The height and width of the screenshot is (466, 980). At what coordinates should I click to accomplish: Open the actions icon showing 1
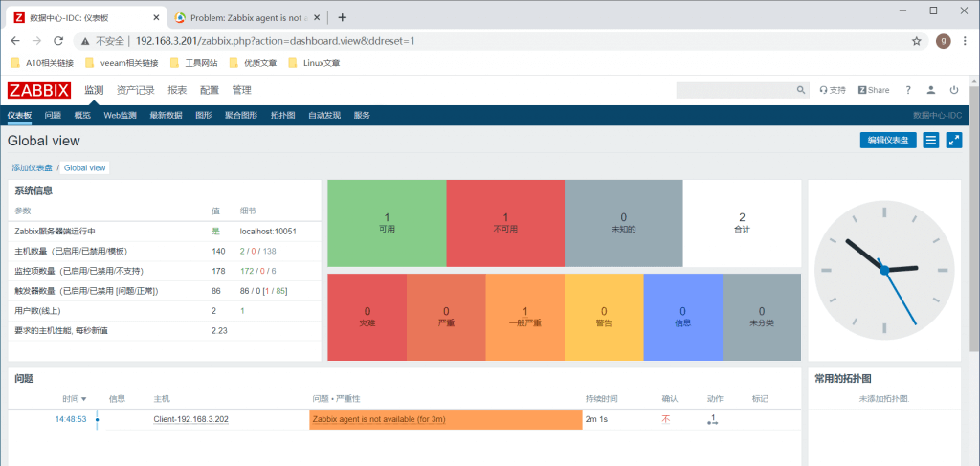(712, 419)
